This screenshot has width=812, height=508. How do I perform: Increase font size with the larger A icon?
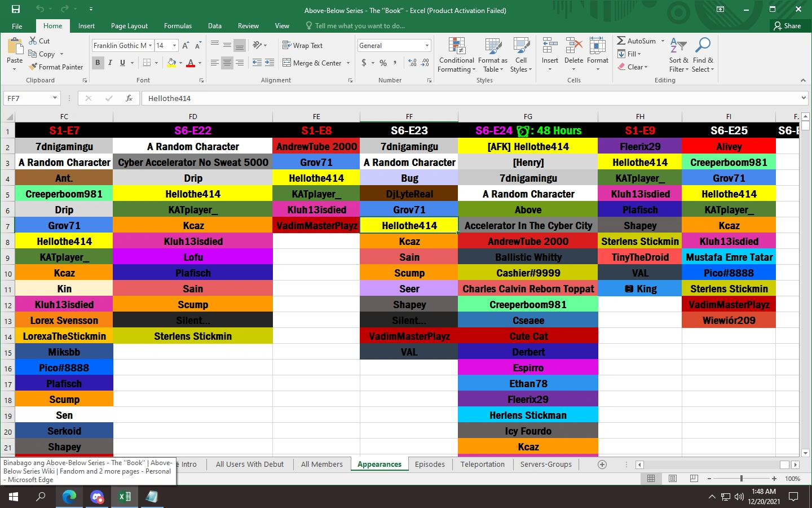(186, 45)
